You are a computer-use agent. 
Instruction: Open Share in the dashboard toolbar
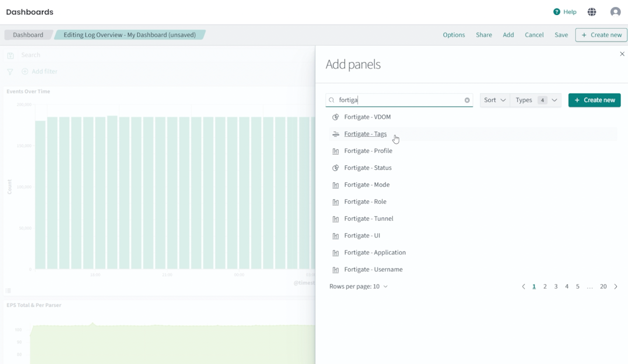pos(484,35)
